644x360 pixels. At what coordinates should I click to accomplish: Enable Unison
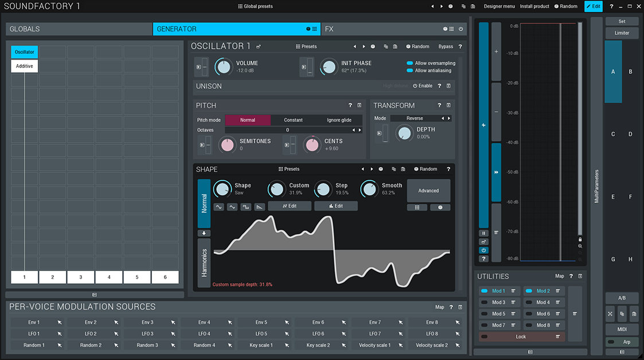(423, 86)
